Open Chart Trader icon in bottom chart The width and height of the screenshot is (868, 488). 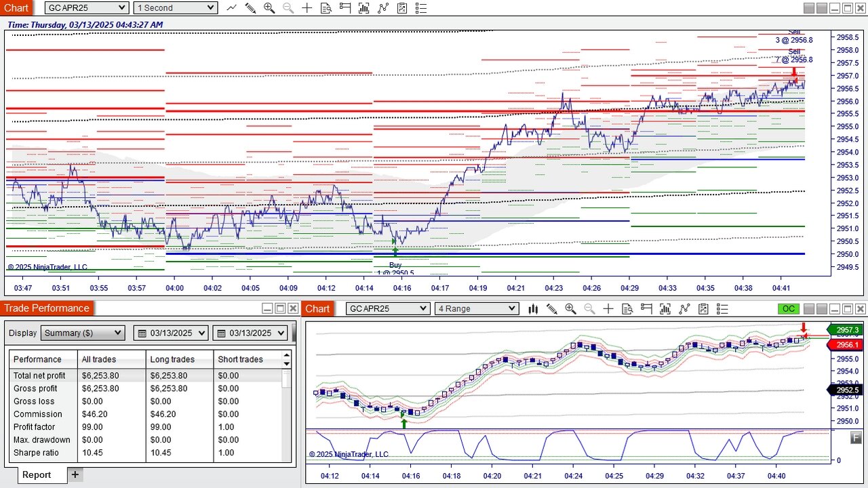[x=646, y=308]
